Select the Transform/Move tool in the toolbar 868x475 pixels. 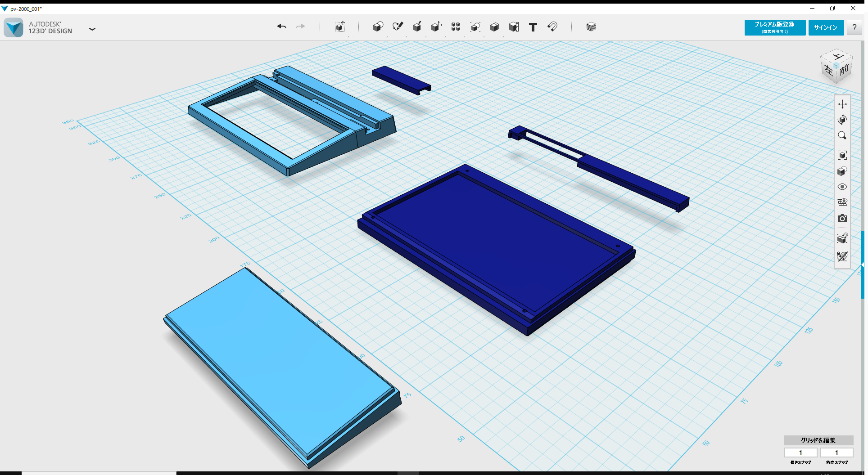pyautogui.click(x=340, y=27)
